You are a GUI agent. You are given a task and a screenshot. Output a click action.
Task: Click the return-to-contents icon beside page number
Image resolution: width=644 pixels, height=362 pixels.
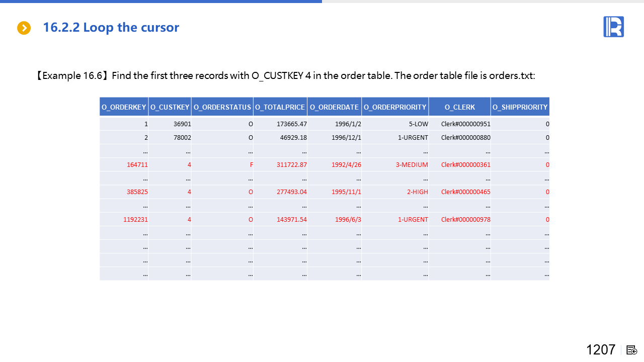[x=632, y=350]
